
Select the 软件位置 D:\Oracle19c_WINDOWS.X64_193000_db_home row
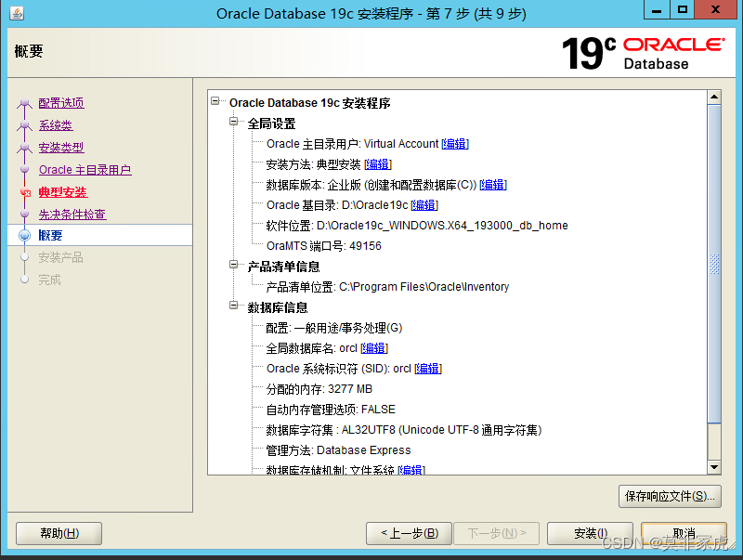(x=417, y=226)
